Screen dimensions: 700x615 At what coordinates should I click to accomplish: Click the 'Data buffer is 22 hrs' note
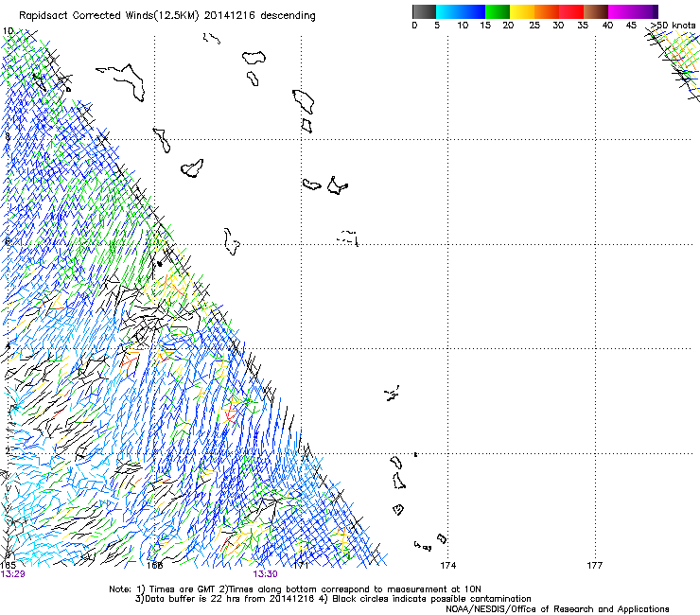pos(333,599)
